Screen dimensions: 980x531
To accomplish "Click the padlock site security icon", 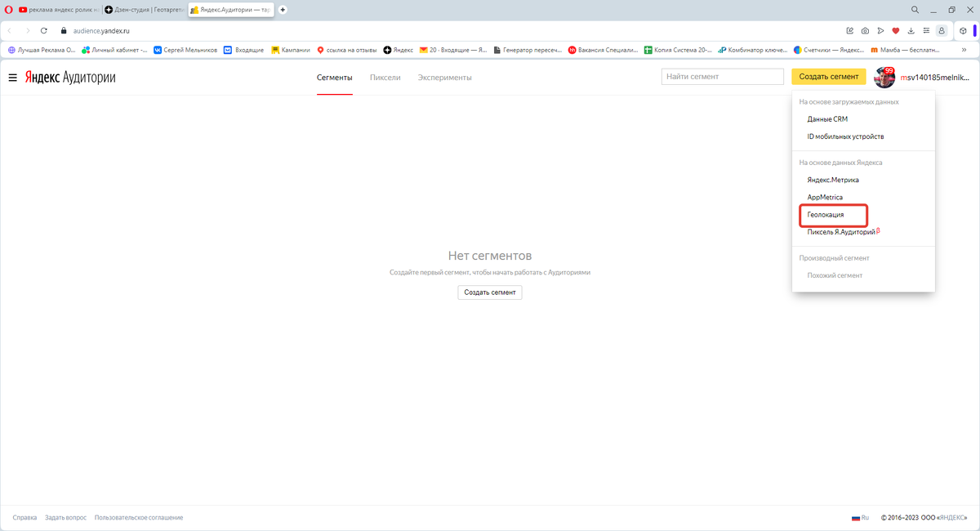I will [x=64, y=30].
